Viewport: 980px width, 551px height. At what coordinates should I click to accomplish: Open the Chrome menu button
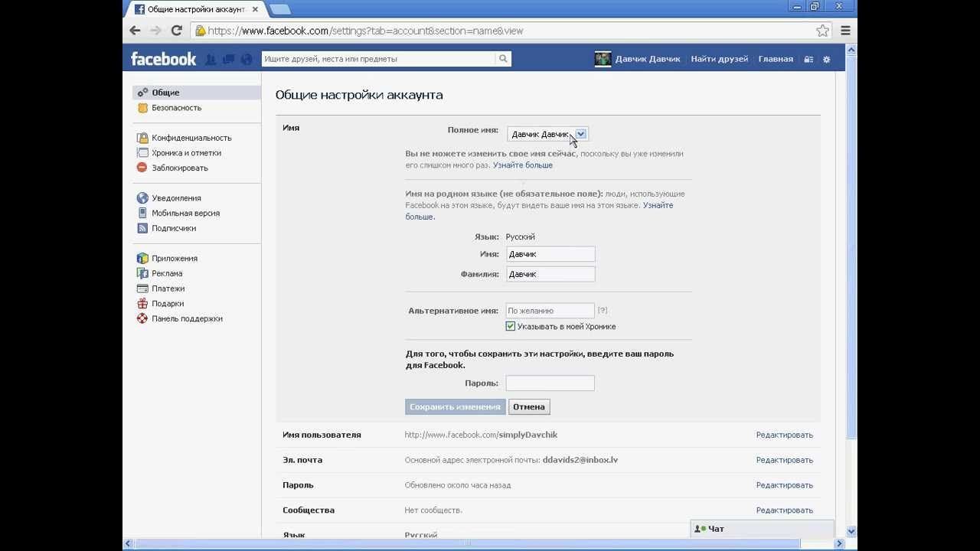coord(845,31)
